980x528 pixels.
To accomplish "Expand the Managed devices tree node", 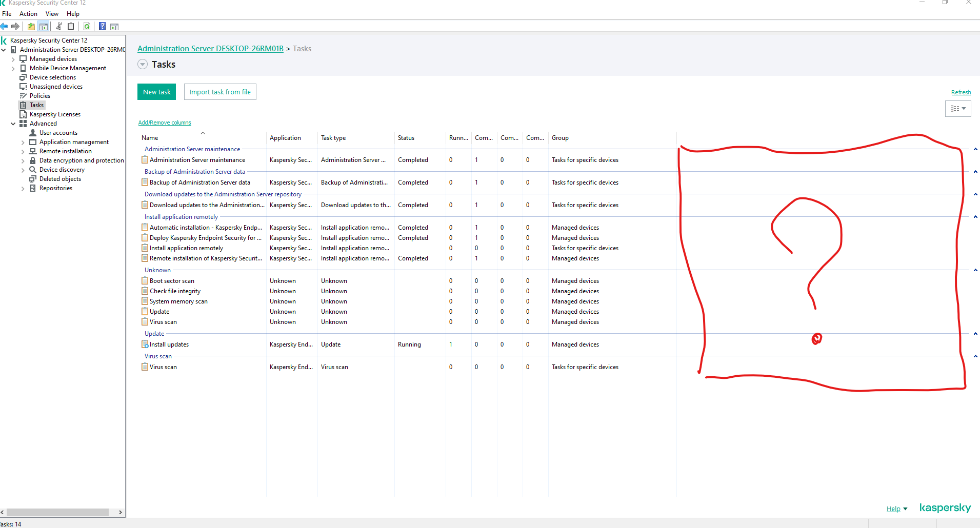I will coord(13,59).
